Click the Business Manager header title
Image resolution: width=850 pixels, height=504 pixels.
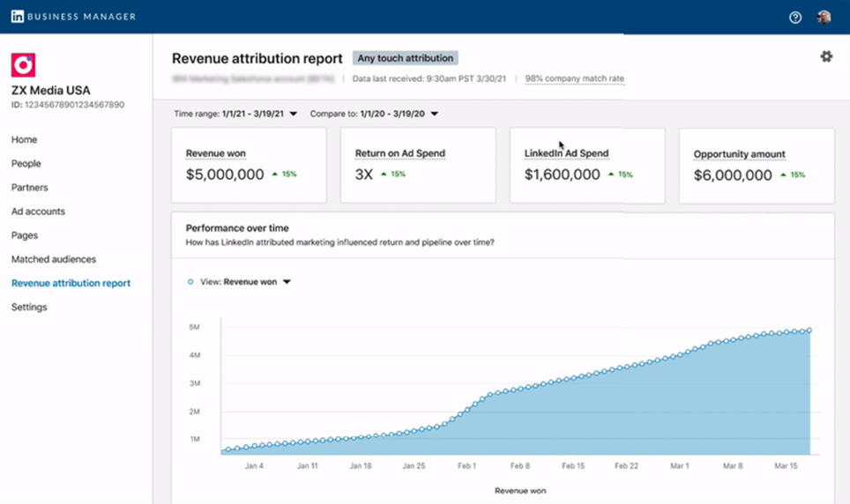(x=81, y=17)
